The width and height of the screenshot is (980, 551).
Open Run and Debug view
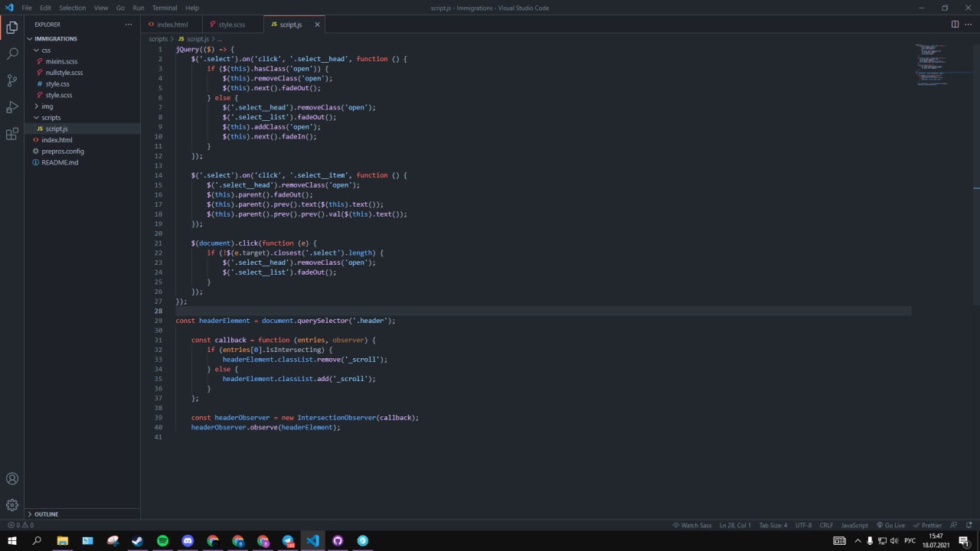pos(12,107)
